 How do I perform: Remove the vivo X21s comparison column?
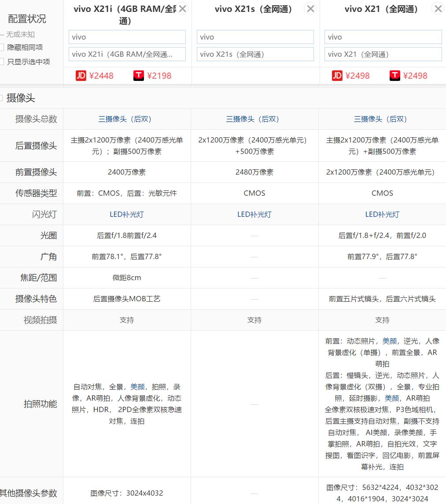310,8
